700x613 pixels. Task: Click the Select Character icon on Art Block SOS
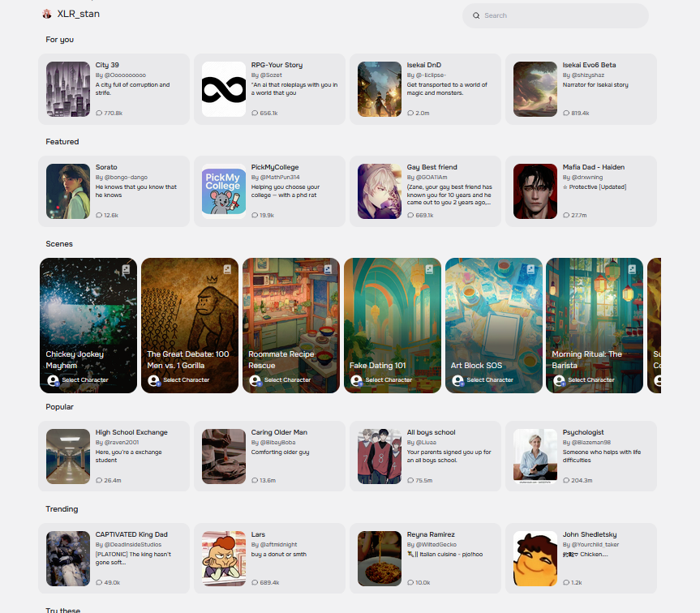[x=457, y=380]
